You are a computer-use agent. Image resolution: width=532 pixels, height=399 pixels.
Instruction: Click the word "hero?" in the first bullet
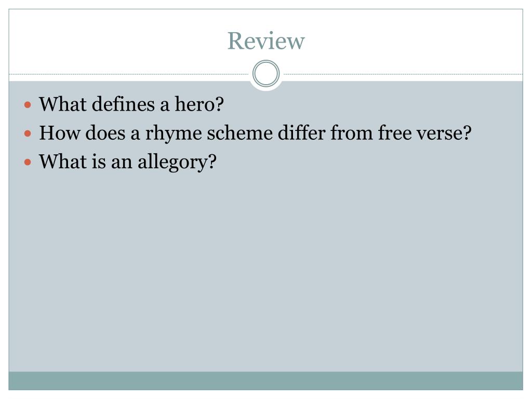(x=199, y=104)
